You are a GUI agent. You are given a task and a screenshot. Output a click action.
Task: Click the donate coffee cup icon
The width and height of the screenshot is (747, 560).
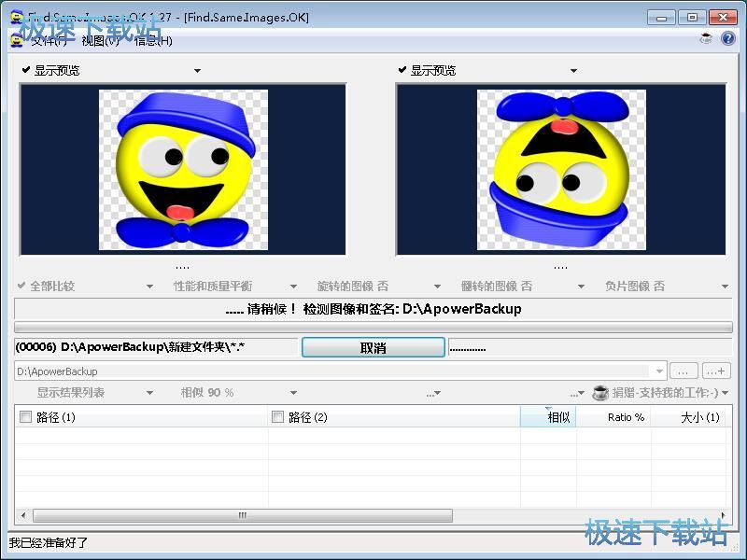pyautogui.click(x=600, y=393)
